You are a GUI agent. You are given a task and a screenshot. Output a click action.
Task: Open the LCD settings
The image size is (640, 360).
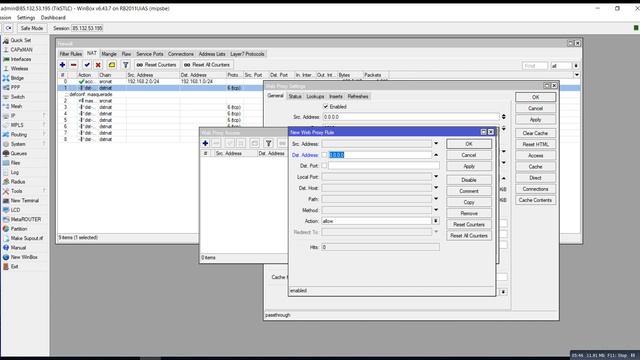tap(16, 210)
